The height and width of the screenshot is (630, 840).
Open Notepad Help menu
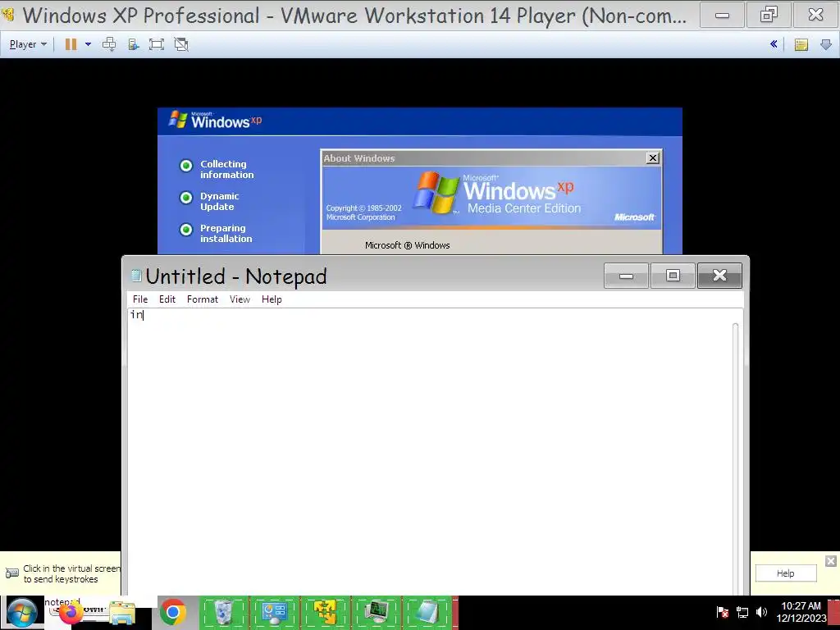[x=272, y=299]
